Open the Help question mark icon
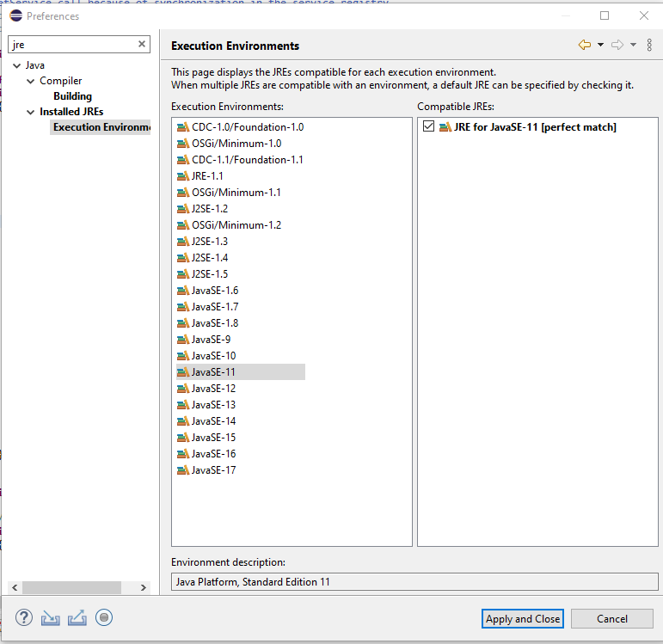 24,618
